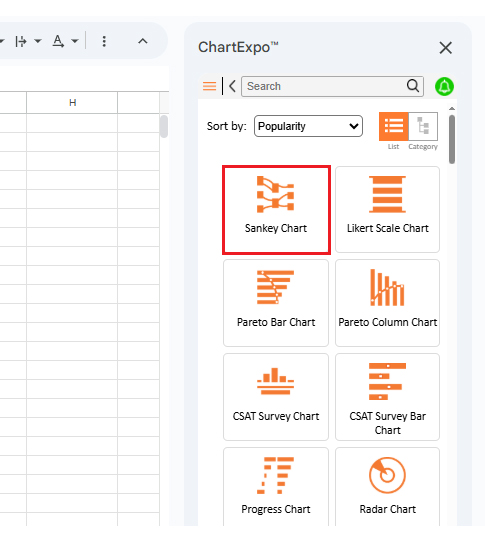Go back with the left chevron

click(x=233, y=86)
